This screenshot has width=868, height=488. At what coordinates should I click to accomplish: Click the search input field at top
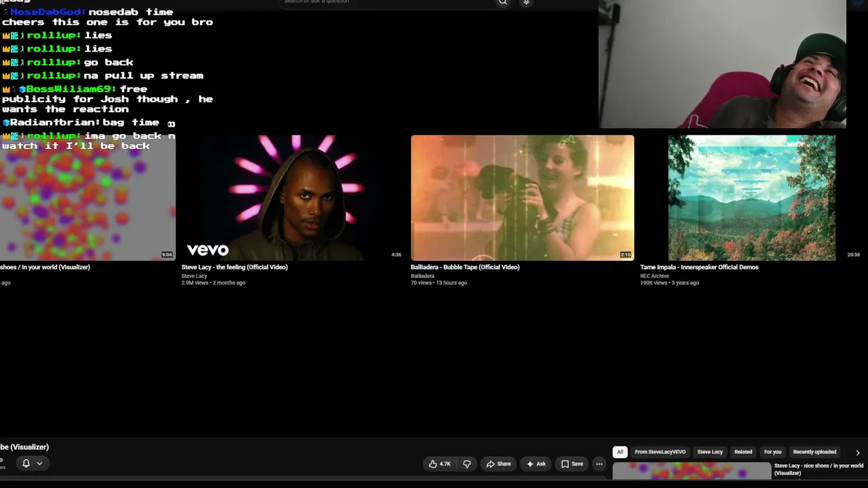(x=387, y=2)
